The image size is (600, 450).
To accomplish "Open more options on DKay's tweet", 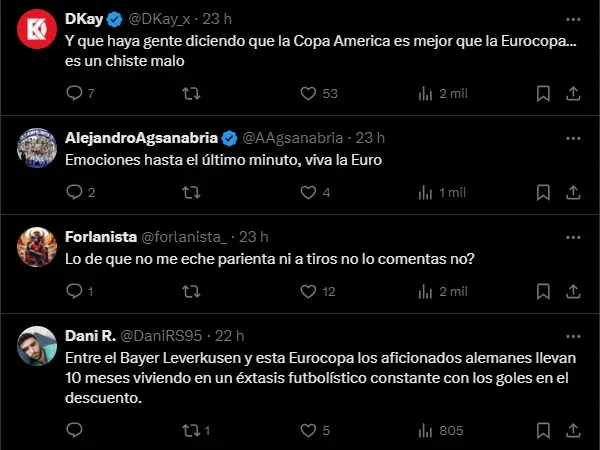I will pos(570,19).
